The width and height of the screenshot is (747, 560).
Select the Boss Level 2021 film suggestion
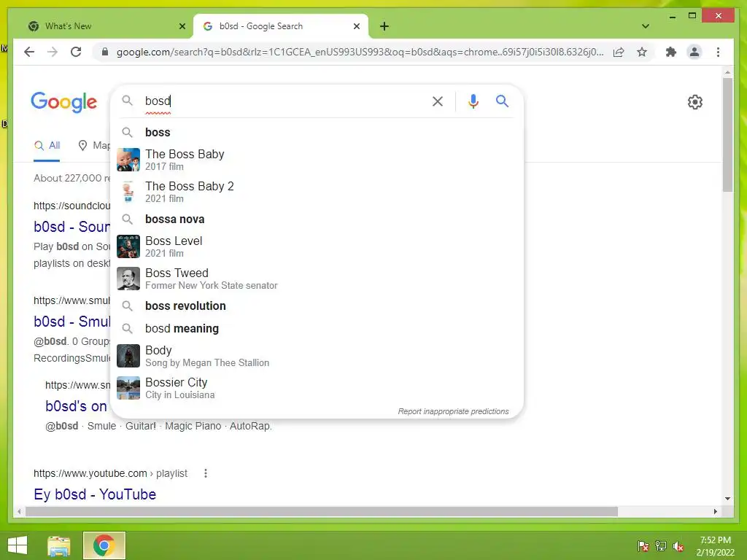[x=317, y=246]
